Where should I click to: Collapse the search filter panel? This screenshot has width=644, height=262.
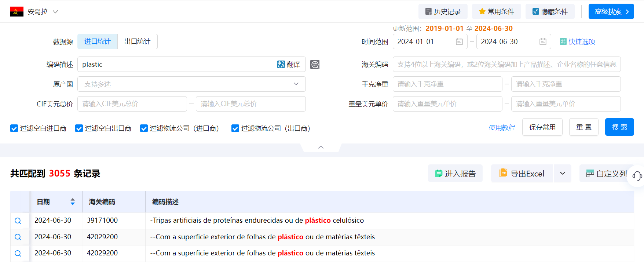[321, 147]
